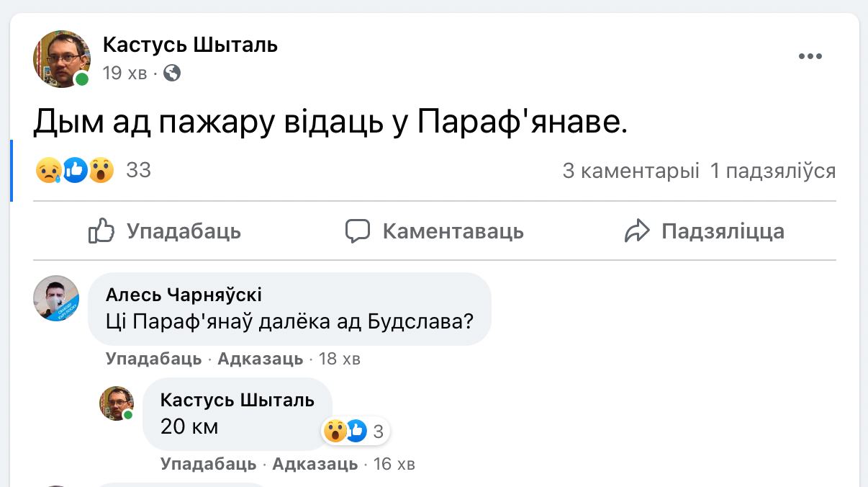Click the share arrow icon
This screenshot has height=487, width=868.
(x=637, y=231)
